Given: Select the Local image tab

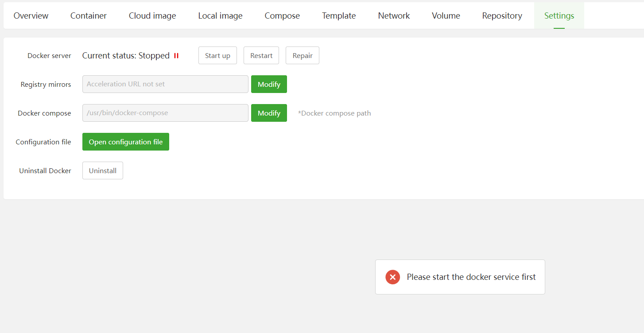Looking at the screenshot, I should tap(220, 16).
